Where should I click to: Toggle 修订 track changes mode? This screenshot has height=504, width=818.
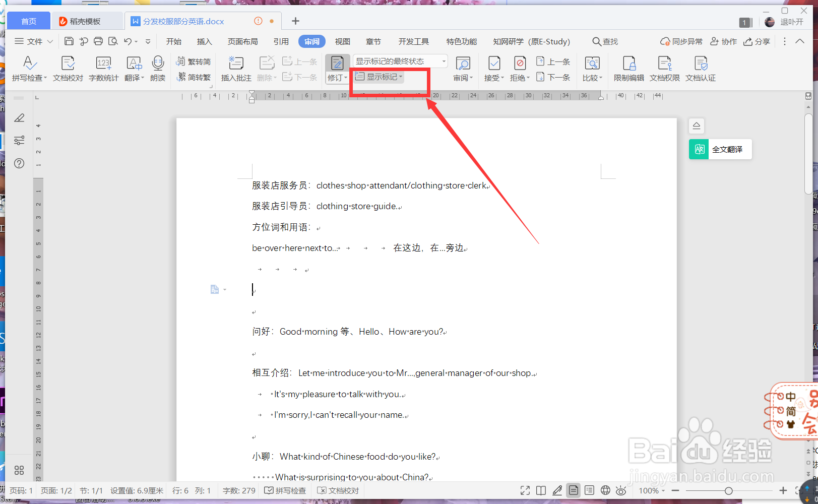(336, 69)
